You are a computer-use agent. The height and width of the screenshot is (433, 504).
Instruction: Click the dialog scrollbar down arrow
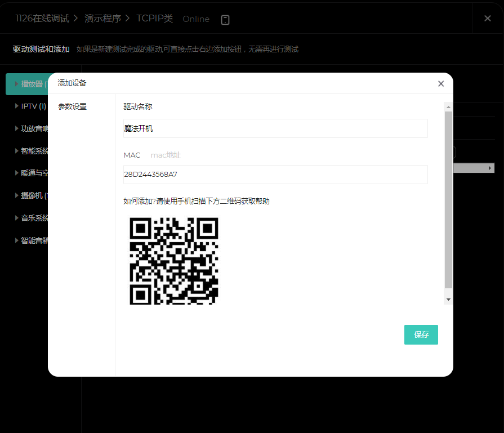448,300
